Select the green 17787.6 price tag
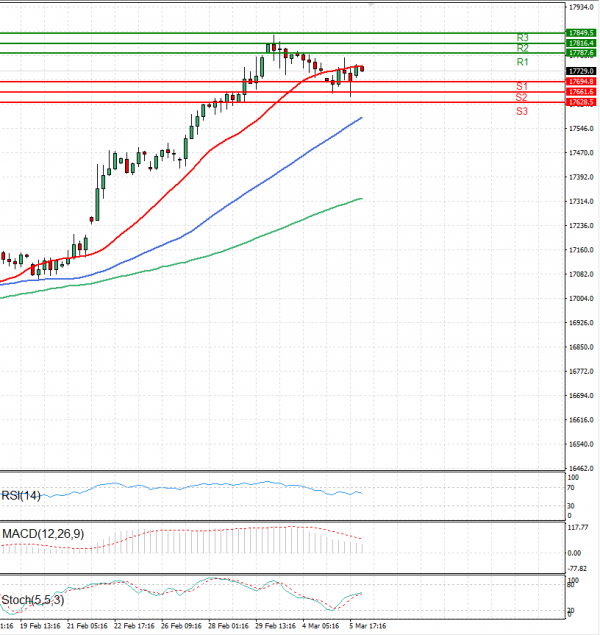 [581, 53]
